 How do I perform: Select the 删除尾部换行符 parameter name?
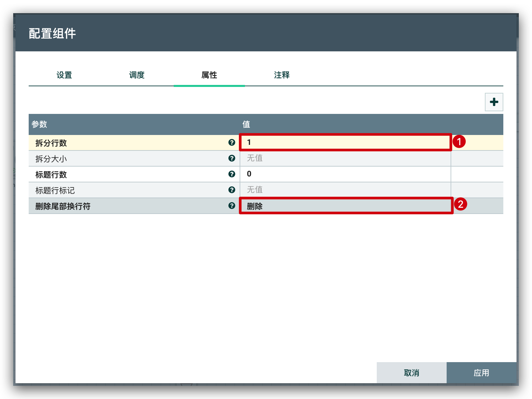[x=63, y=206]
